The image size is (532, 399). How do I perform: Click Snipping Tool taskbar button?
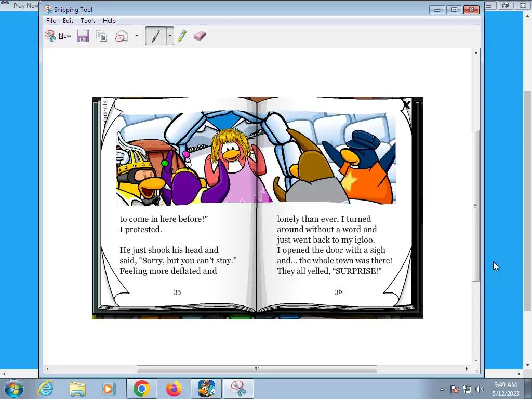[x=238, y=389]
